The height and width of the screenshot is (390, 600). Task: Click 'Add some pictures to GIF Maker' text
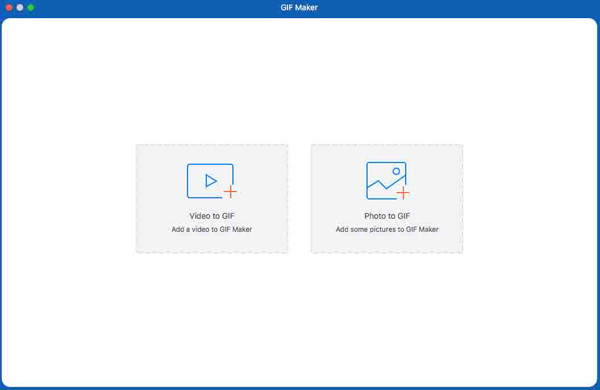(387, 229)
